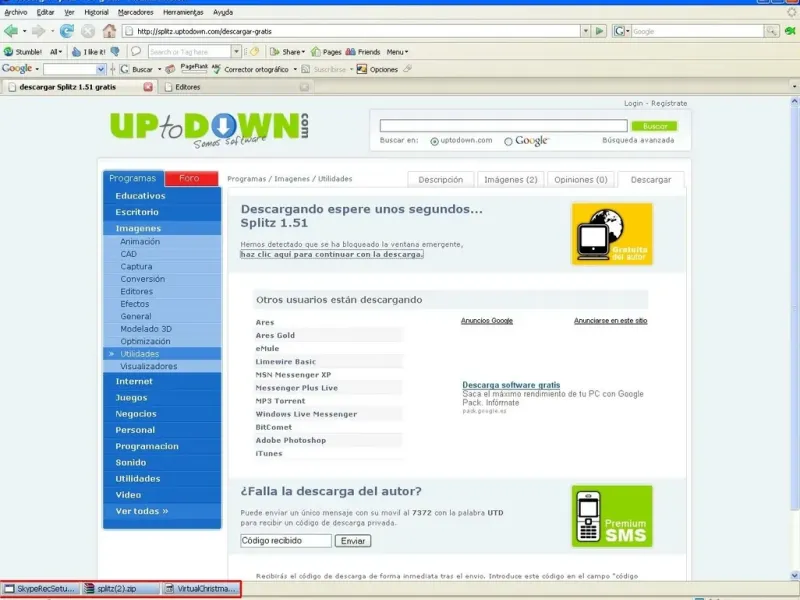Click the Foro red tab
800x600 pixels.
tap(191, 178)
